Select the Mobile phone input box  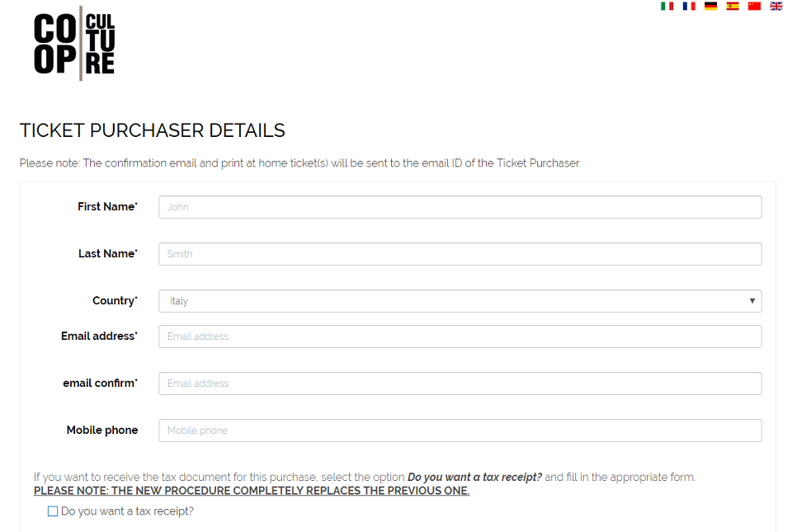[460, 431]
